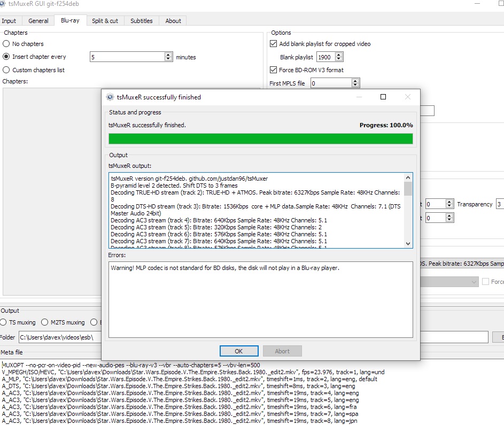Image resolution: width=504 pixels, height=425 pixels.
Task: Click the 'Decoding DTS-HD stream (track 3)' line
Action: (255, 210)
